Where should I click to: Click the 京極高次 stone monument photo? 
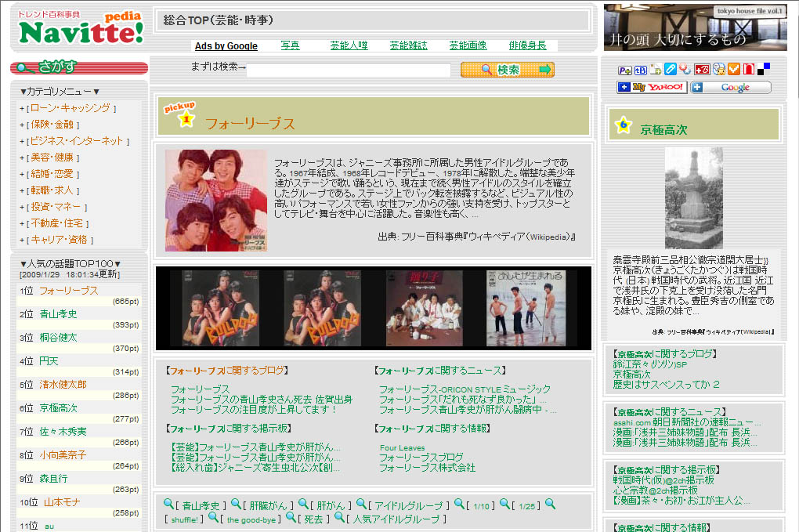693,197
